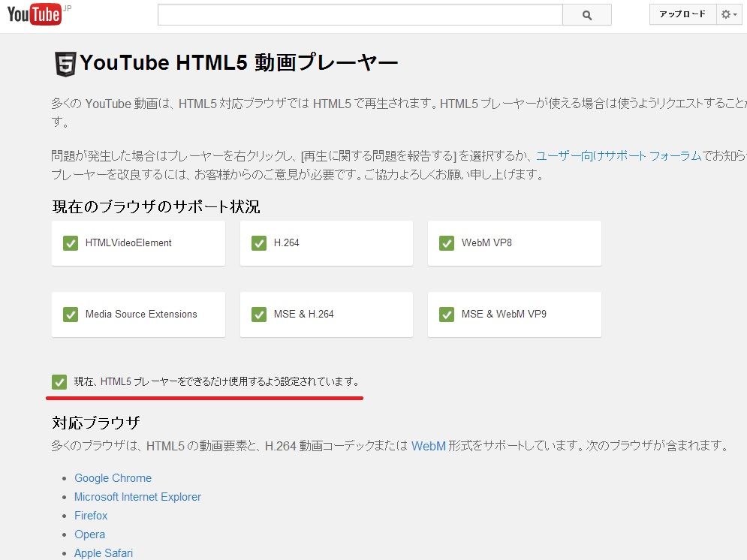
Task: Open the ユーザー向けサポート フォーラム link
Action: click(x=619, y=155)
